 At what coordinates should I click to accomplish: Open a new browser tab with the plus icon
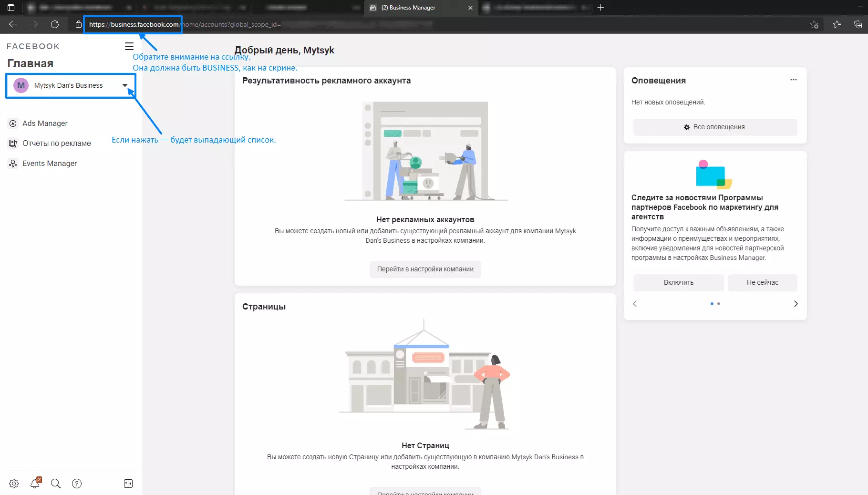[601, 8]
